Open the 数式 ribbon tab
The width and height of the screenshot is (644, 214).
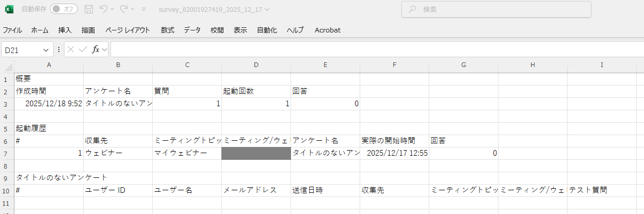[x=167, y=30]
